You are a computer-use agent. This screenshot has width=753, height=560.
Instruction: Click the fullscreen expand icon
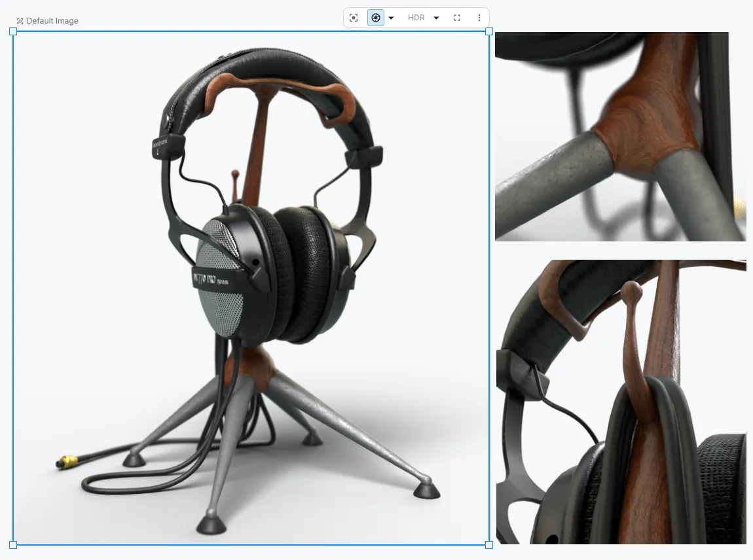pyautogui.click(x=457, y=18)
